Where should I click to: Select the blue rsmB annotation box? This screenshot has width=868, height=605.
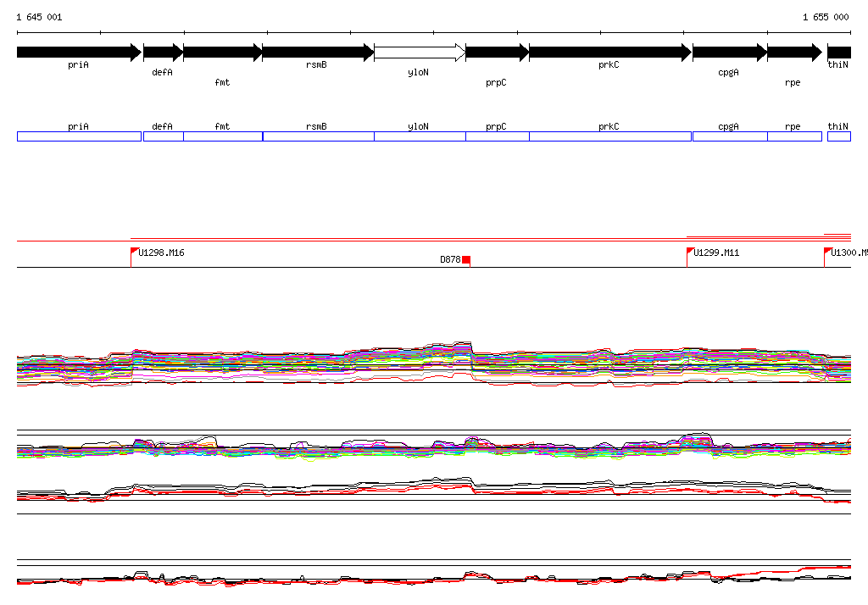319,136
